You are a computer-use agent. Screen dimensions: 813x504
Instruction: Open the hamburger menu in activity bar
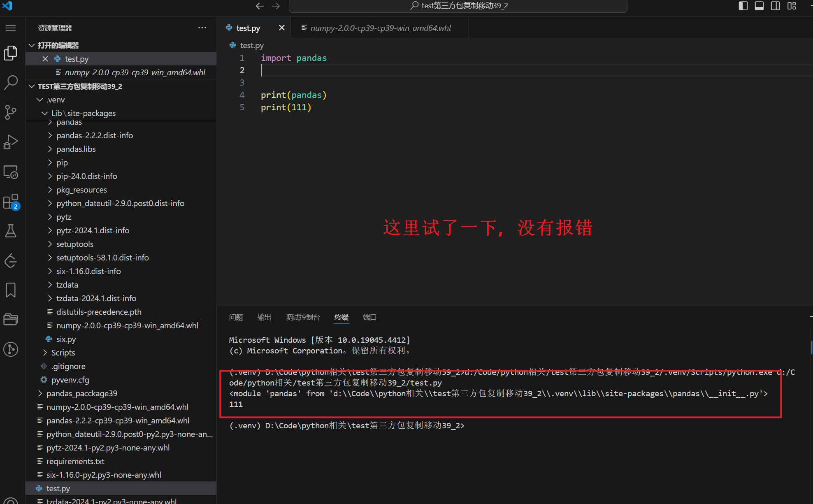[11, 28]
